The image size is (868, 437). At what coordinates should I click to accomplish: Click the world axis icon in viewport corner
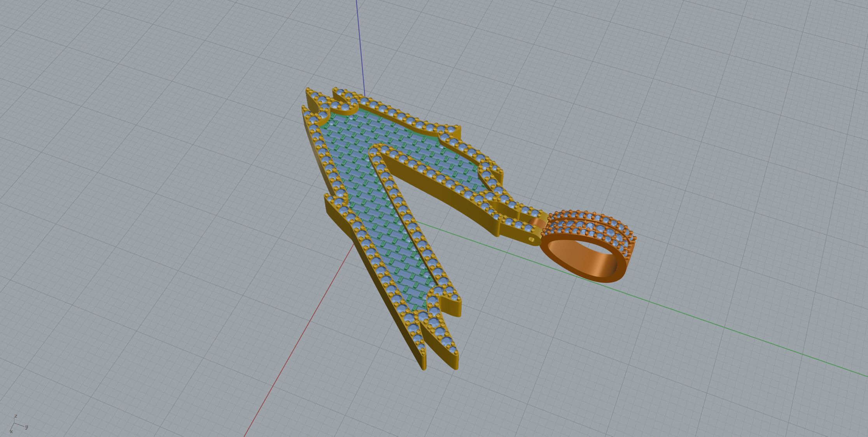[18, 424]
